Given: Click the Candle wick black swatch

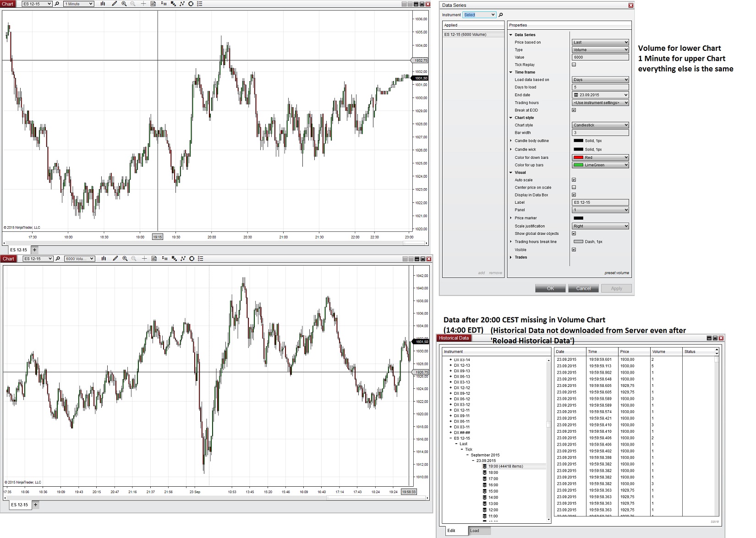Looking at the screenshot, I should [x=578, y=149].
